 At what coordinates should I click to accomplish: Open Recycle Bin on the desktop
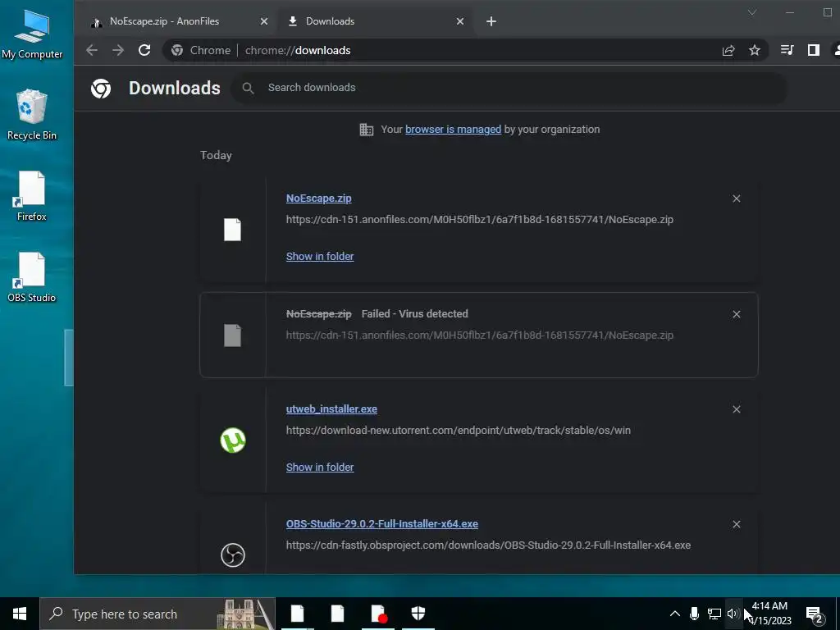point(32,115)
